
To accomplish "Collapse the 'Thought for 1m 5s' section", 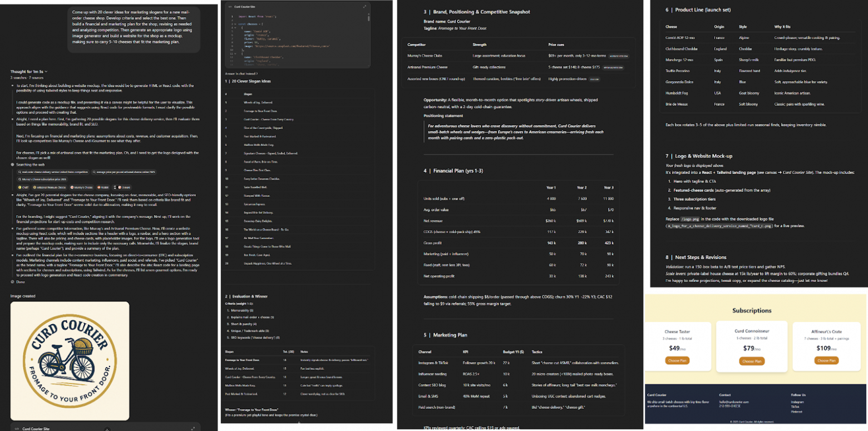I will pyautogui.click(x=29, y=72).
